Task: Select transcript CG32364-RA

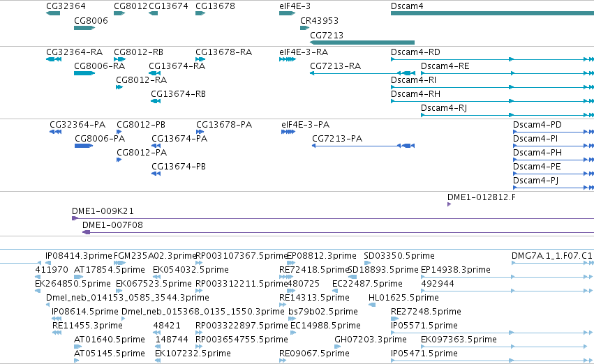Action: [74, 52]
